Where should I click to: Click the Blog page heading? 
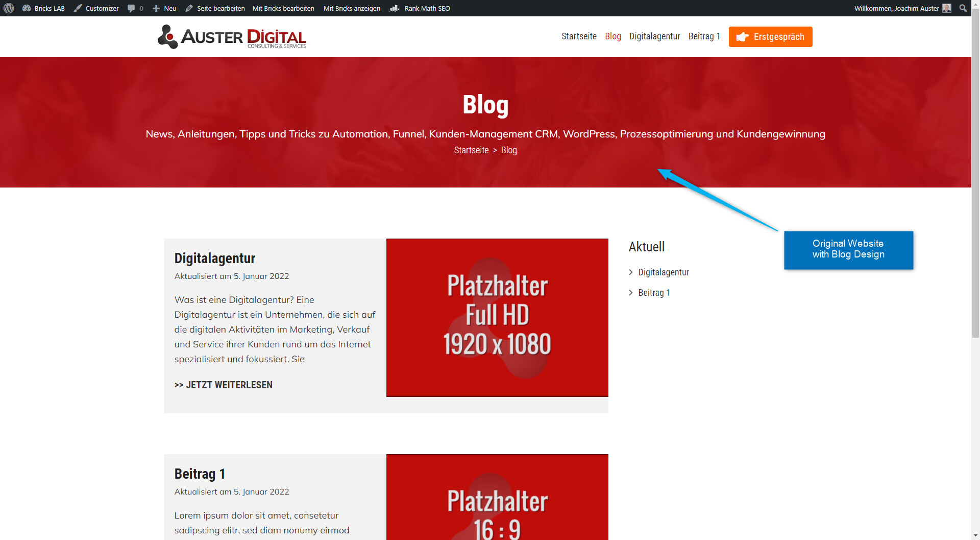[x=485, y=105]
